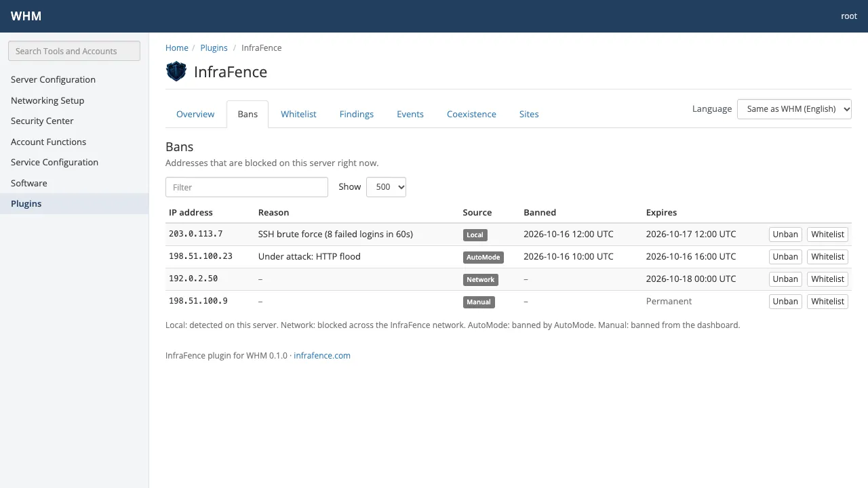Unban IP address 198.51.100.23
The height and width of the screenshot is (488, 868).
785,257
